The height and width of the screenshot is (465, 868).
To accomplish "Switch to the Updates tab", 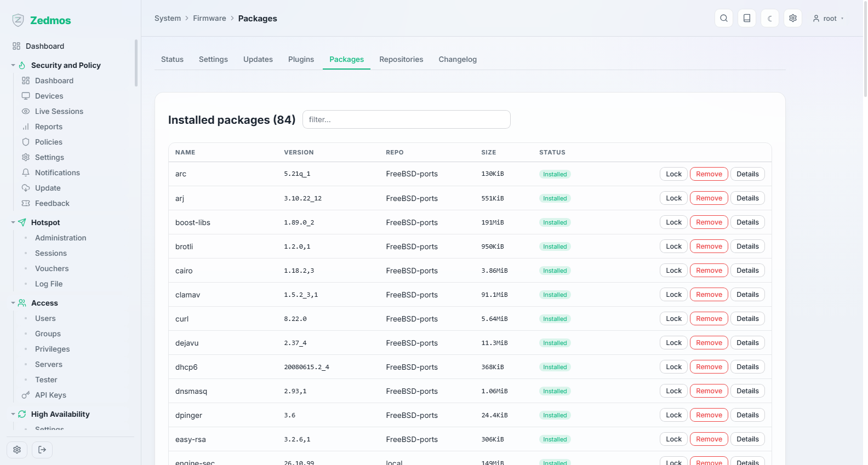I will click(x=258, y=59).
